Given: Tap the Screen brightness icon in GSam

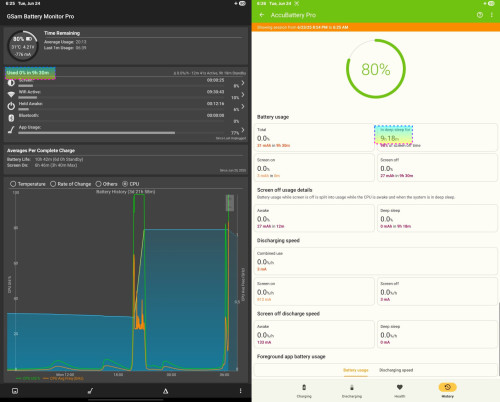Looking at the screenshot, I should [x=11, y=83].
